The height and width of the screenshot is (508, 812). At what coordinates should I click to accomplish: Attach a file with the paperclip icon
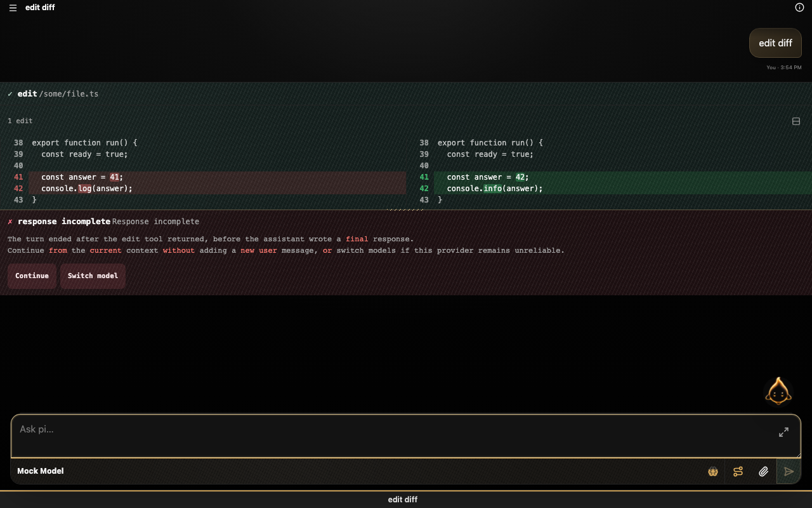point(763,472)
